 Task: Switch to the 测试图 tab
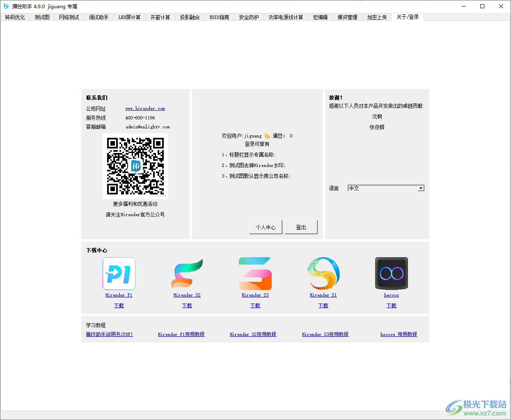(41, 17)
